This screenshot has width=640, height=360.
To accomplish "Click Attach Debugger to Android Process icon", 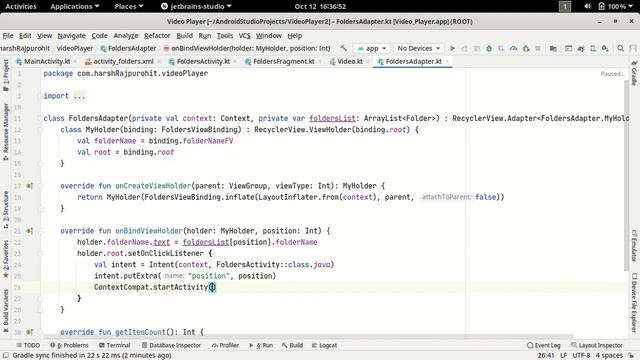I will [x=526, y=48].
